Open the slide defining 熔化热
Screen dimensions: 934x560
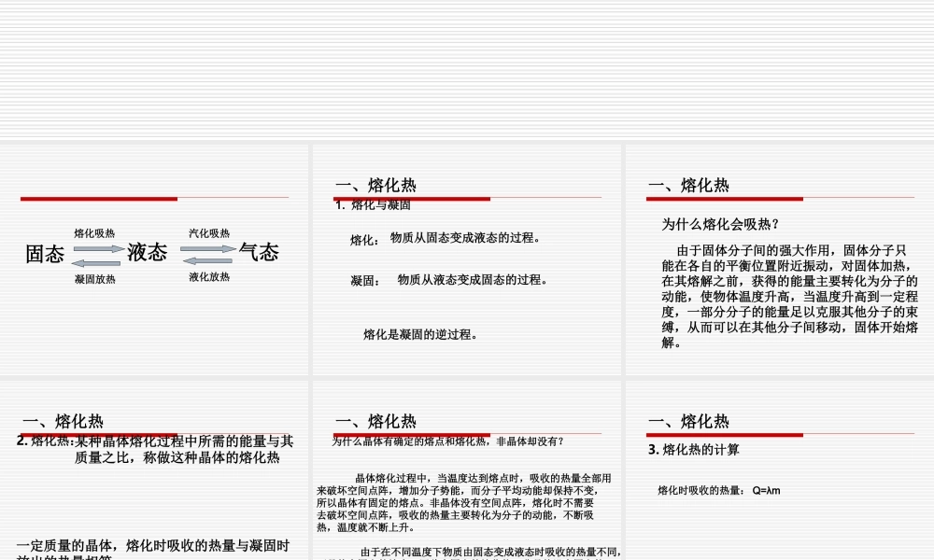(x=154, y=467)
